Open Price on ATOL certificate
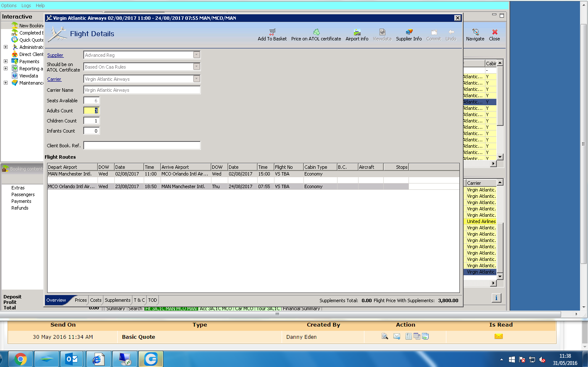Screen dimensions: 588x367 (316, 35)
